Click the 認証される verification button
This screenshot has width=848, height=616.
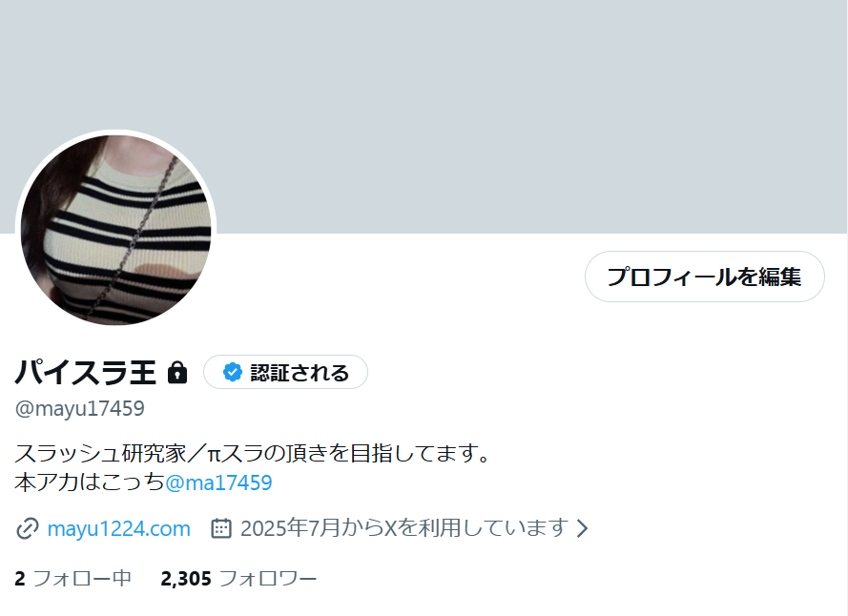tap(285, 372)
